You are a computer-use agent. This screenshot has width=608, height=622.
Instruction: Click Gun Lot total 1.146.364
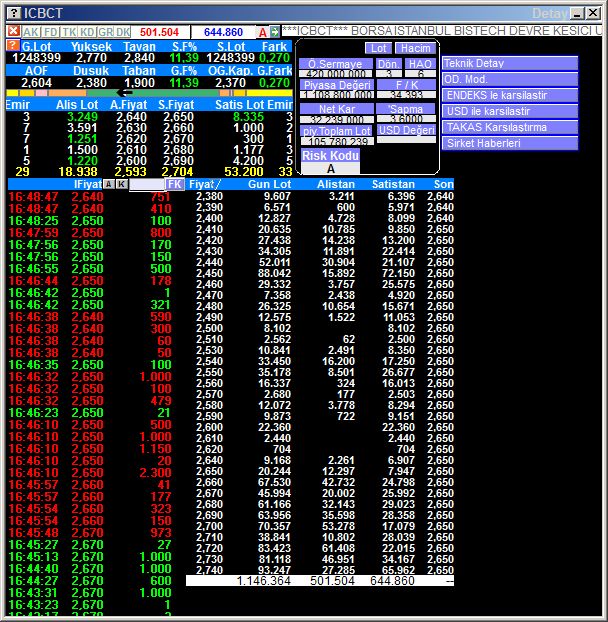click(x=263, y=581)
